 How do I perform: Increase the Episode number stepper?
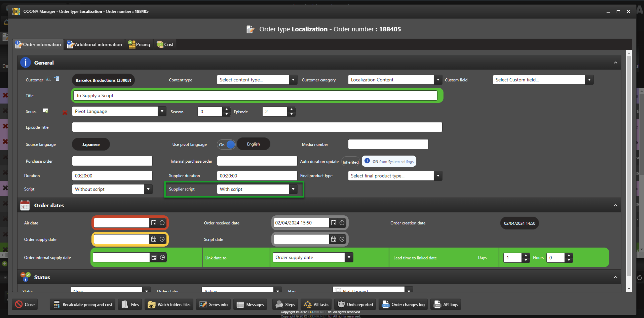click(291, 109)
